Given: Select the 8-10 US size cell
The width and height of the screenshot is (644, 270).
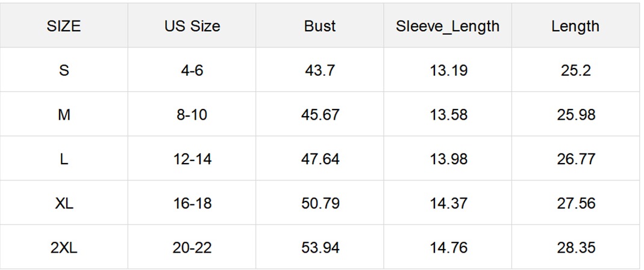Looking at the screenshot, I should tap(192, 115).
